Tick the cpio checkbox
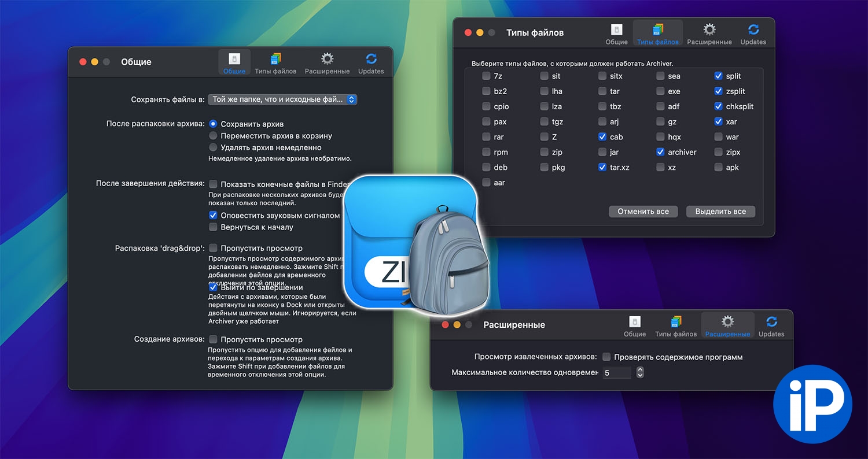The image size is (868, 459). [486, 106]
